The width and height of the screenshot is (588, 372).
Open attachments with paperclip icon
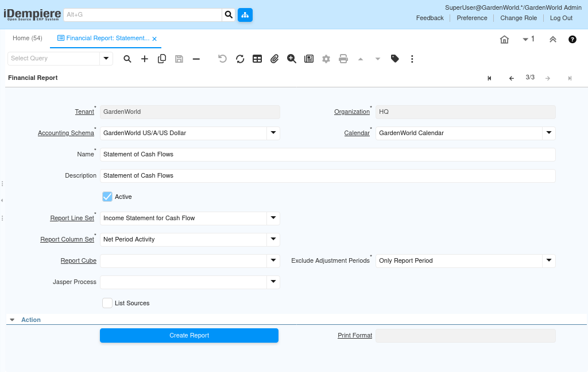[x=274, y=59]
